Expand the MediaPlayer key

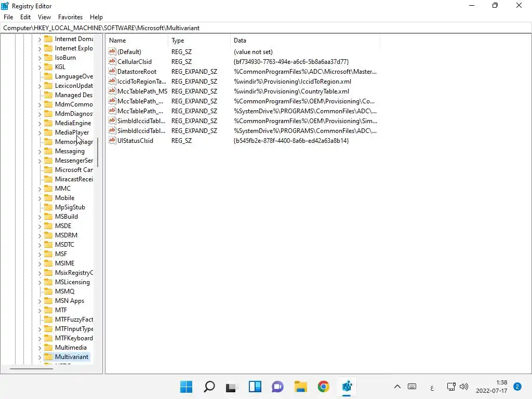(x=39, y=132)
